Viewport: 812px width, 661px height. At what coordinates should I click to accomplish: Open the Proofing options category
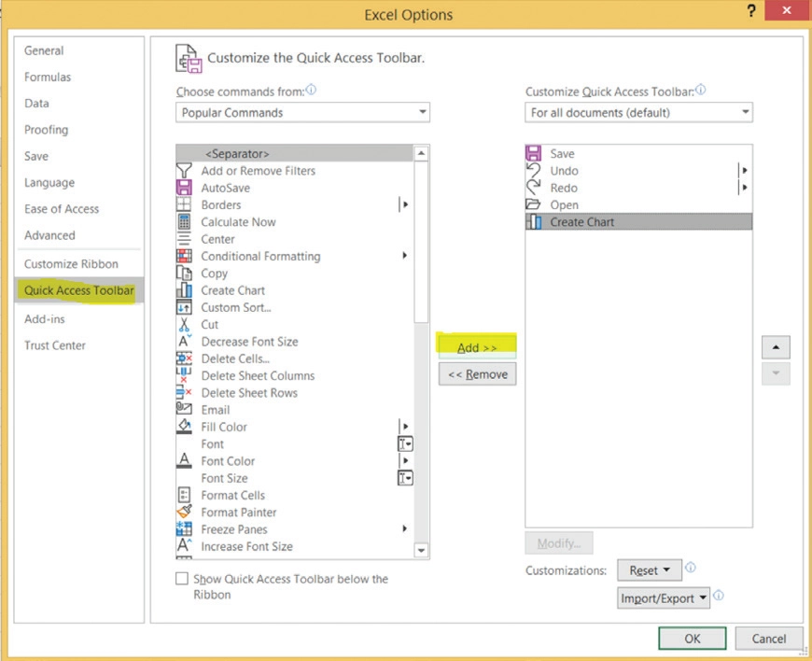pos(46,130)
